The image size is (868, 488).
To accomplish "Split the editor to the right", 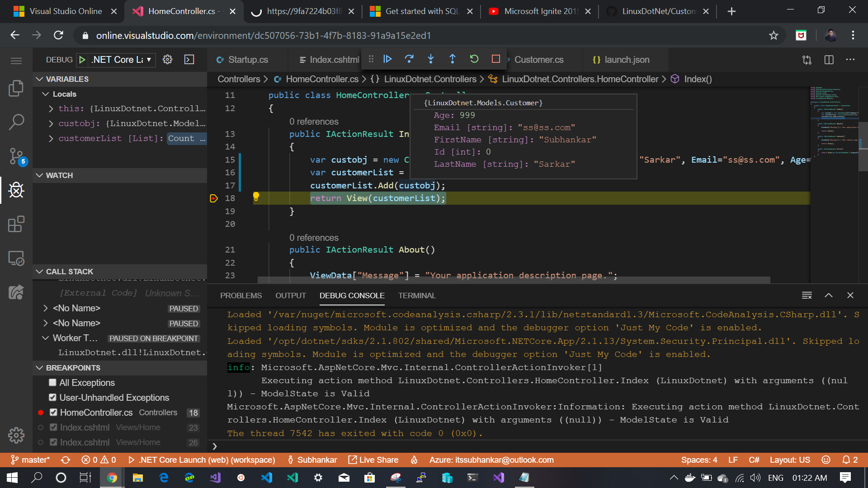I will pos(829,60).
